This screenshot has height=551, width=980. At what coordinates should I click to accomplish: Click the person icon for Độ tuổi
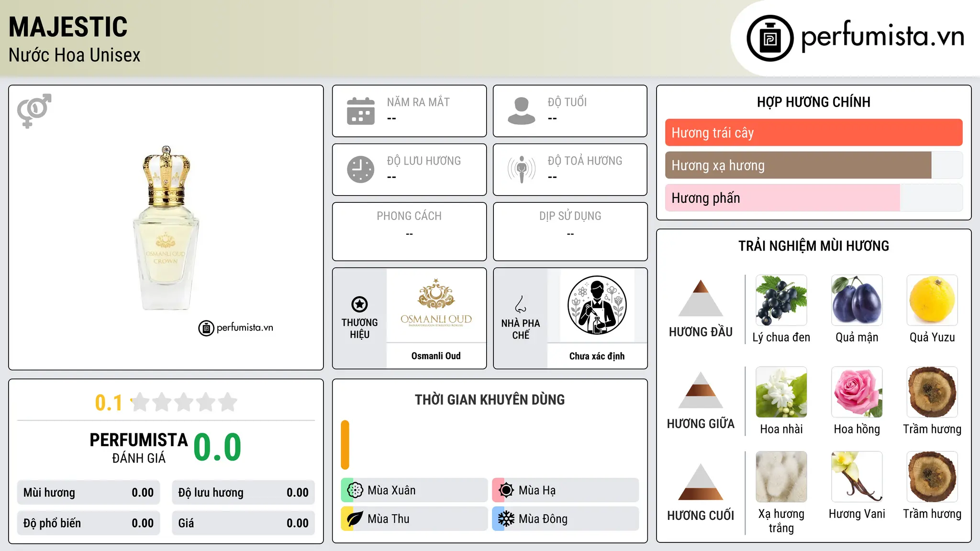521,111
